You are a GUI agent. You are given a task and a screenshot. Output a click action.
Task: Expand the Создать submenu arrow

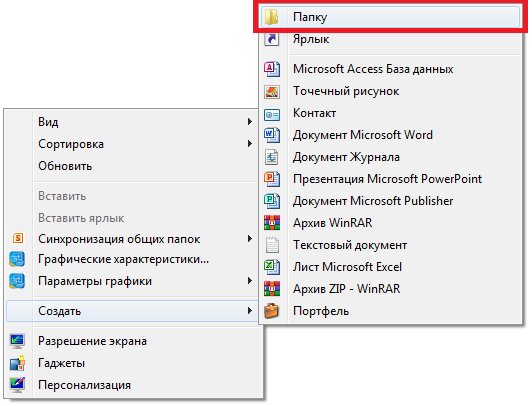(250, 311)
